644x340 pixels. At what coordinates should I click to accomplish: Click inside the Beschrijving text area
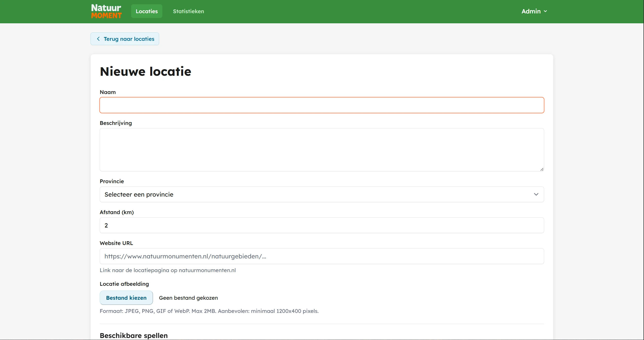click(321, 149)
